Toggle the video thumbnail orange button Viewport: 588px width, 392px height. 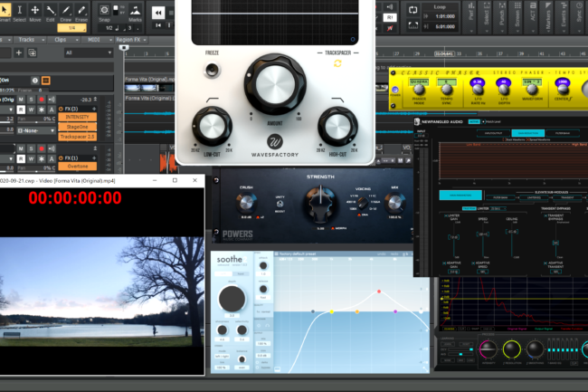[46, 81]
